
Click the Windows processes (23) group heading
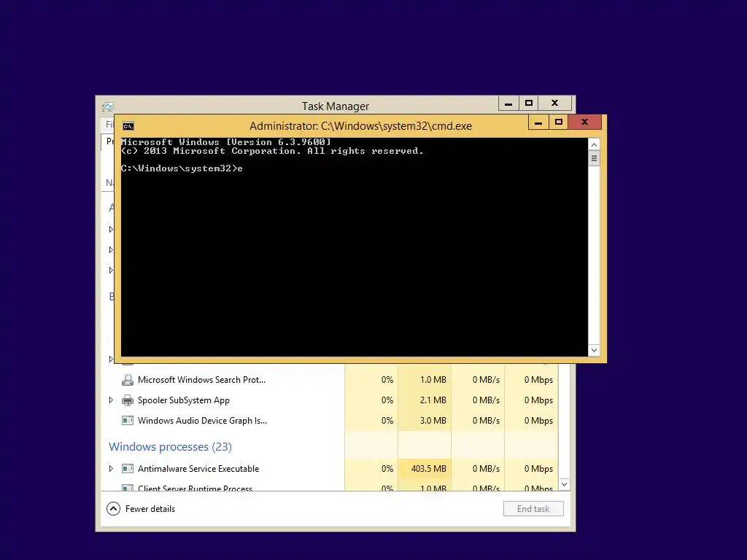point(170,447)
